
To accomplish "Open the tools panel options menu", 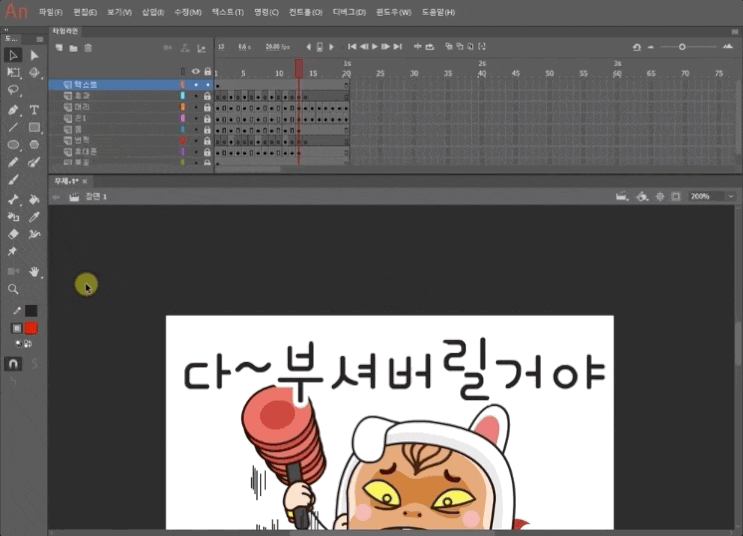I will (x=40, y=39).
